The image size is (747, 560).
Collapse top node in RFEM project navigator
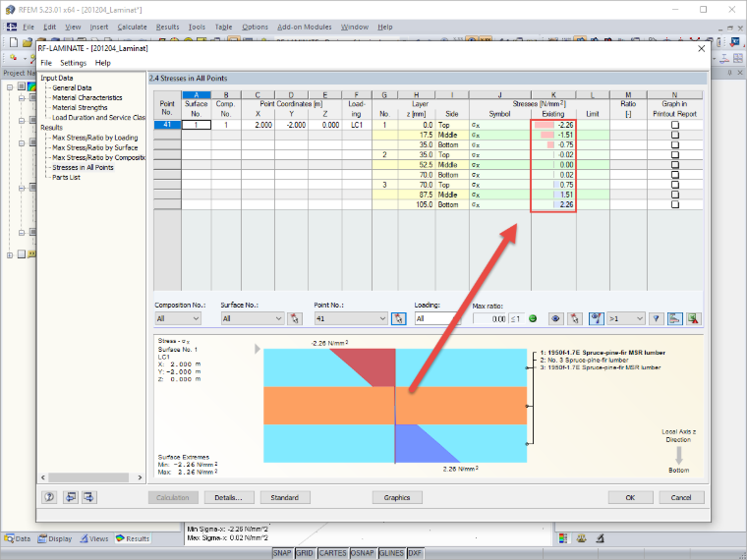(x=10, y=87)
